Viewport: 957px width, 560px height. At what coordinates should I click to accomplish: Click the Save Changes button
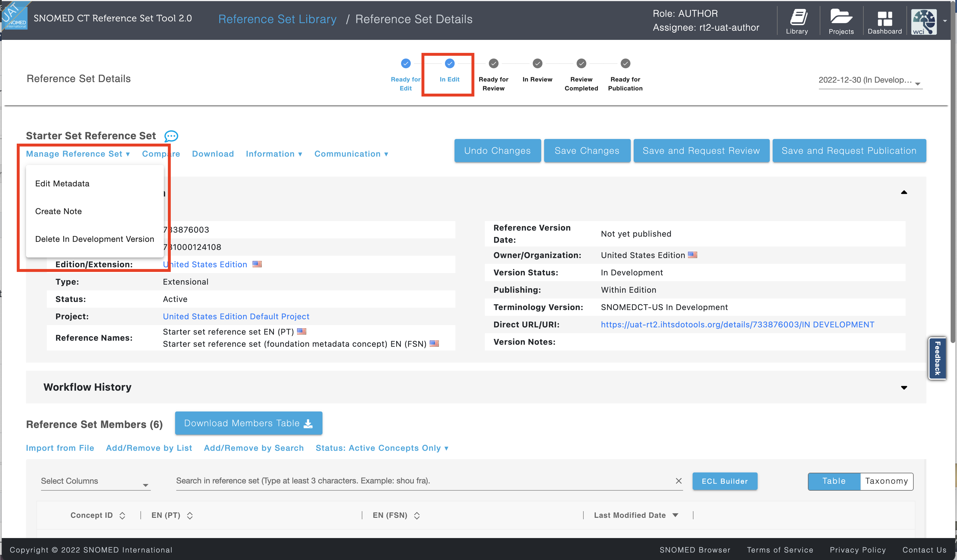(x=587, y=151)
